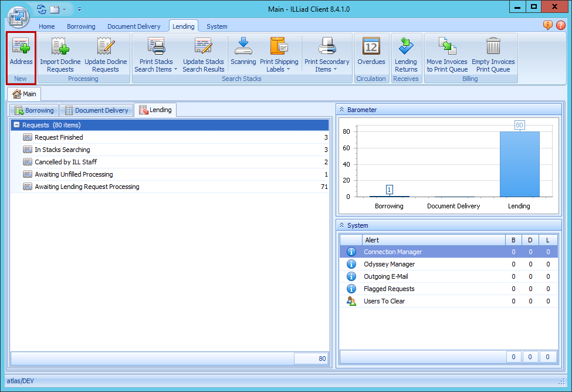Open the Scanning tool
Image resolution: width=572 pixels, height=392 pixels.
(x=243, y=47)
